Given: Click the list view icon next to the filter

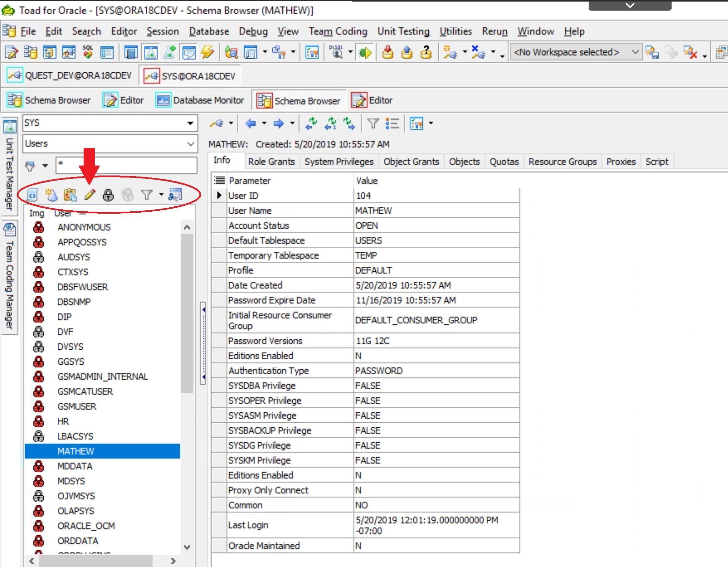Looking at the screenshot, I should [392, 124].
